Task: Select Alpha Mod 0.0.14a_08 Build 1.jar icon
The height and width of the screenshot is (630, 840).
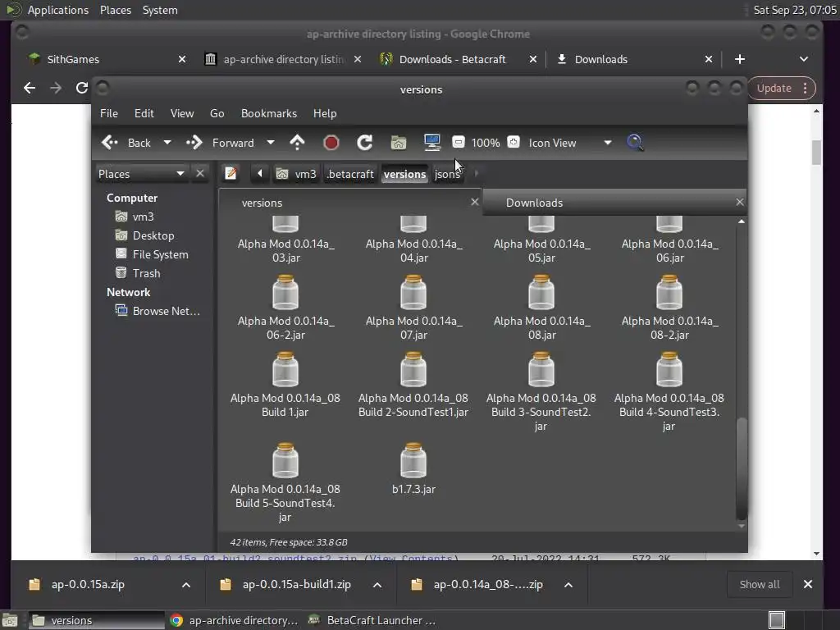Action: pyautogui.click(x=285, y=369)
